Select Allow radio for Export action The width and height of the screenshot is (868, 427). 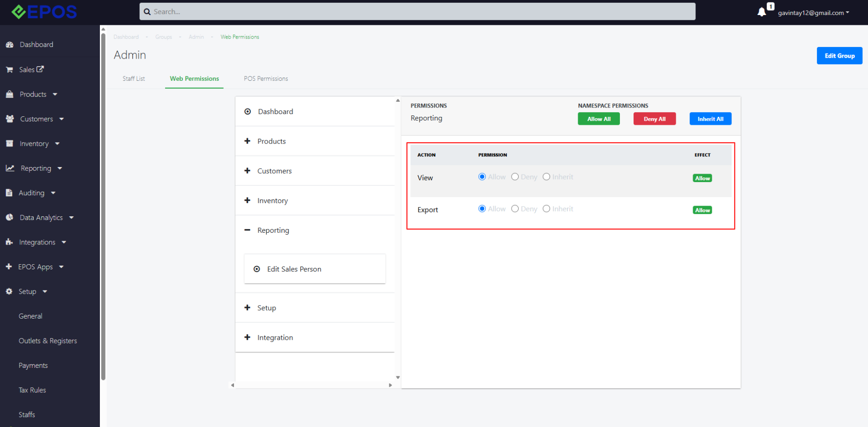coord(482,209)
